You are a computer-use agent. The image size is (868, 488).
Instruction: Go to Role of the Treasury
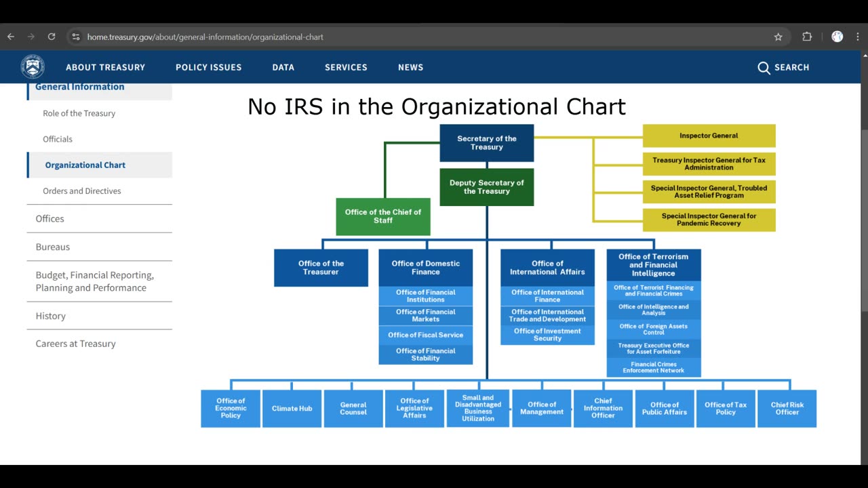pos(79,113)
